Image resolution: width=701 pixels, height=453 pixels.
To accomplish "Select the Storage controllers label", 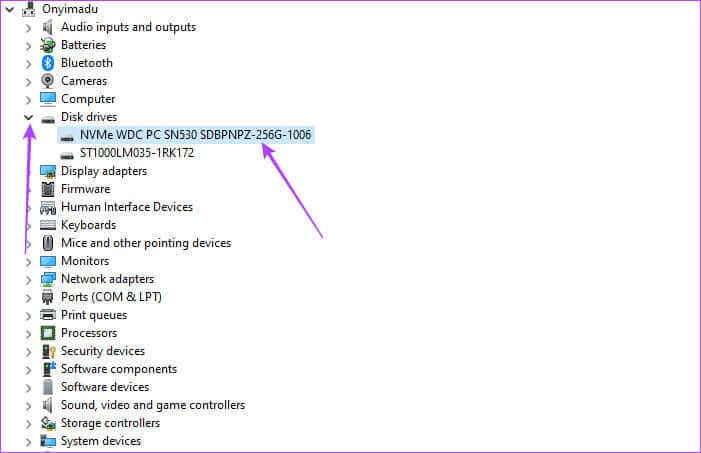I will pyautogui.click(x=110, y=423).
